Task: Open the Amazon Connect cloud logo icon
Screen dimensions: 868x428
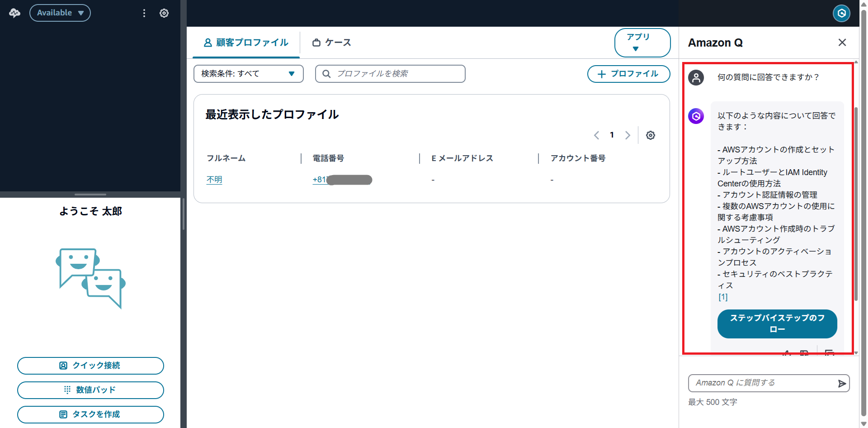Action: (14, 13)
